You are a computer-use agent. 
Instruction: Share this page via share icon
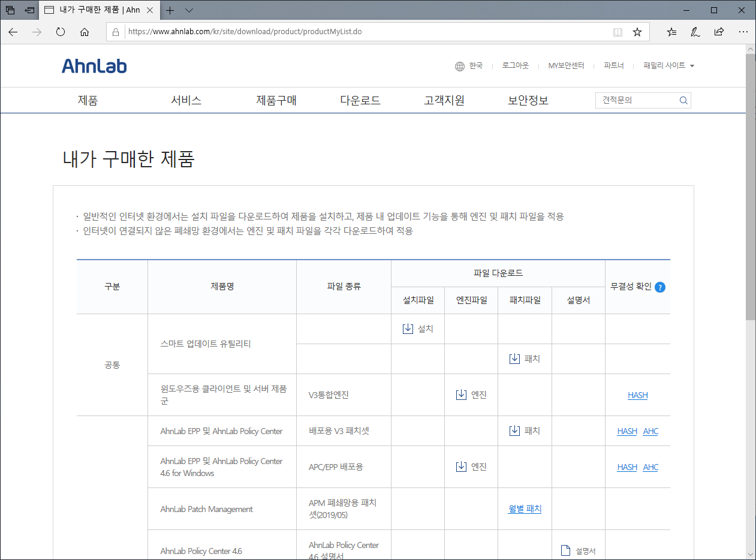click(x=719, y=32)
